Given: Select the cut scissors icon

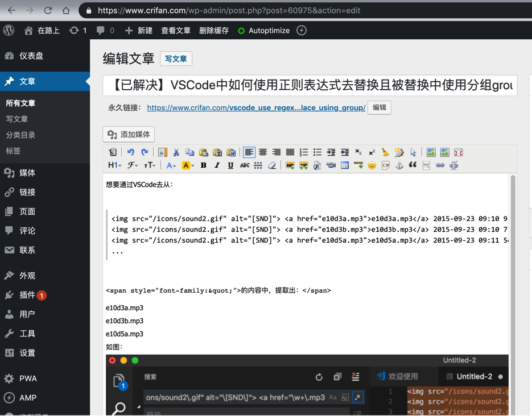Looking at the screenshot, I should coord(176,152).
